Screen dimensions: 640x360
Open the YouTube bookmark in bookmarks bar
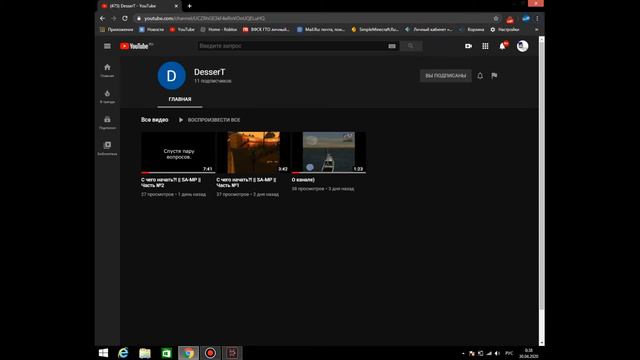tap(182, 29)
